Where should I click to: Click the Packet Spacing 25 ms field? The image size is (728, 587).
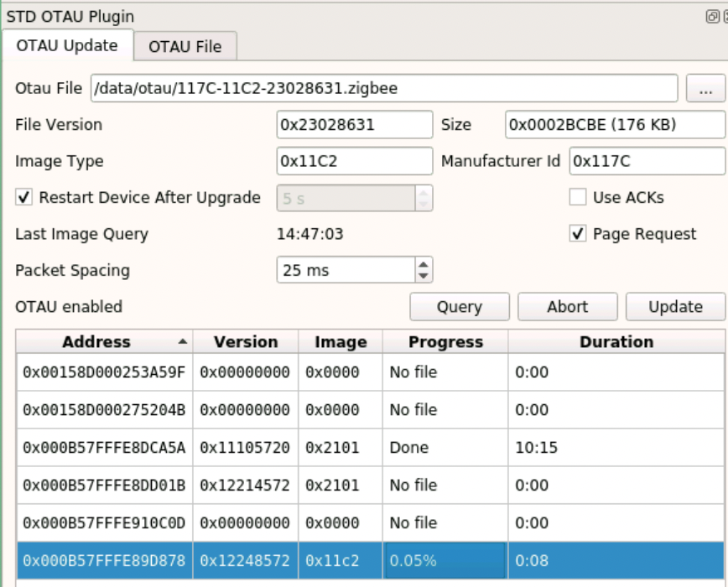[x=346, y=270]
